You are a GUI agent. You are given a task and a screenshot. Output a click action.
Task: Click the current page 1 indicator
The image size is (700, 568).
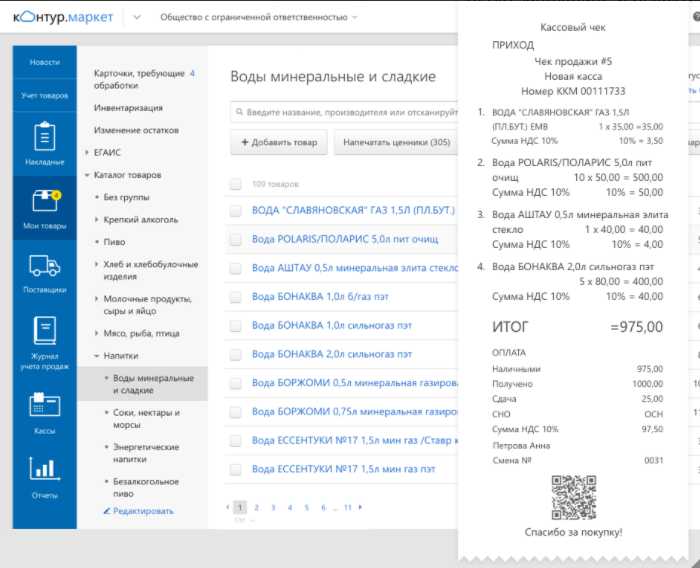pos(240,507)
